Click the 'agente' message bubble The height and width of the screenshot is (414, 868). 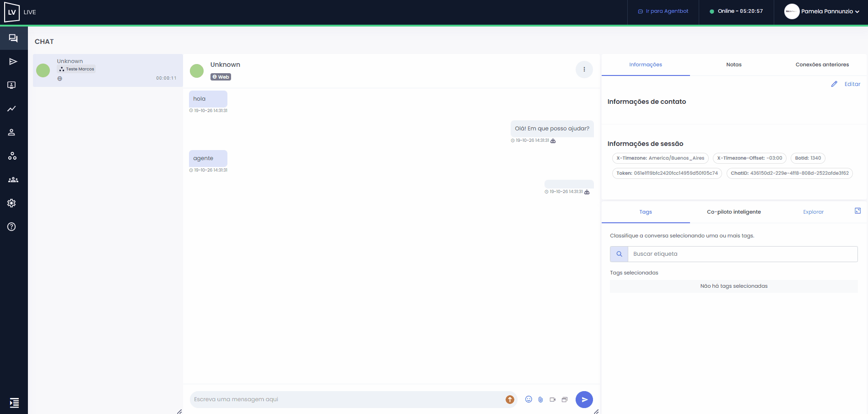pyautogui.click(x=208, y=158)
